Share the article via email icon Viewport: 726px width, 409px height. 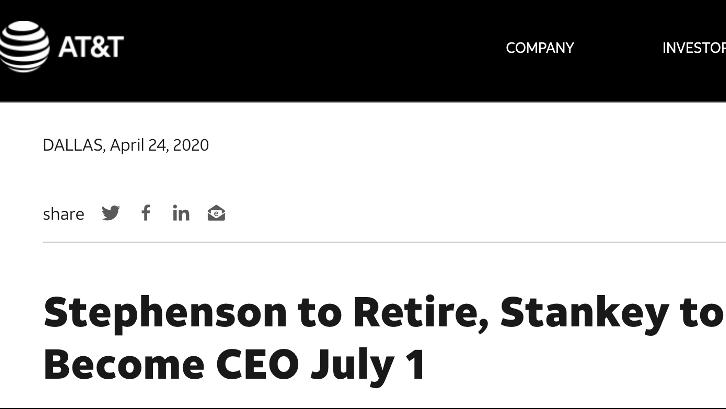tap(216, 213)
